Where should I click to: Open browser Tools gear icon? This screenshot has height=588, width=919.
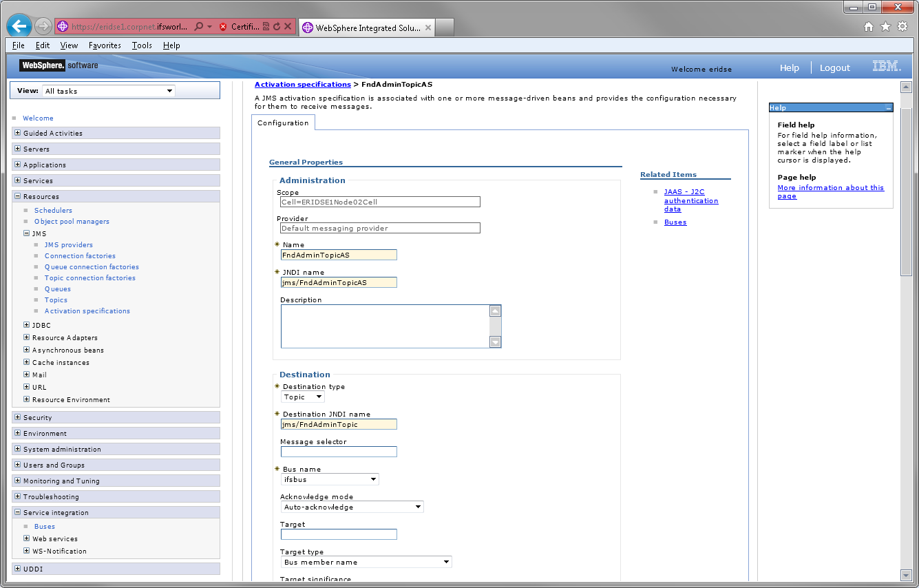[902, 27]
